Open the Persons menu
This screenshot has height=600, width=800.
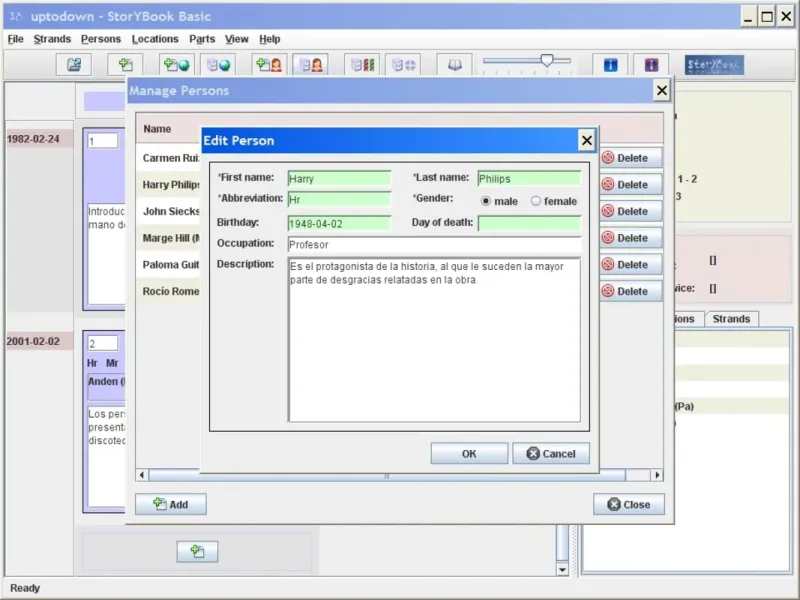(x=101, y=39)
